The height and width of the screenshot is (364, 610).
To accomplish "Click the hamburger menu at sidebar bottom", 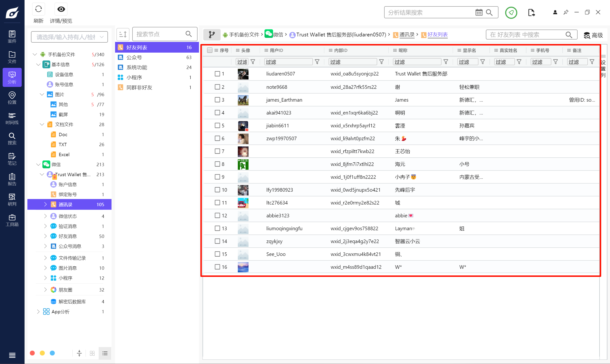I will [12, 355].
